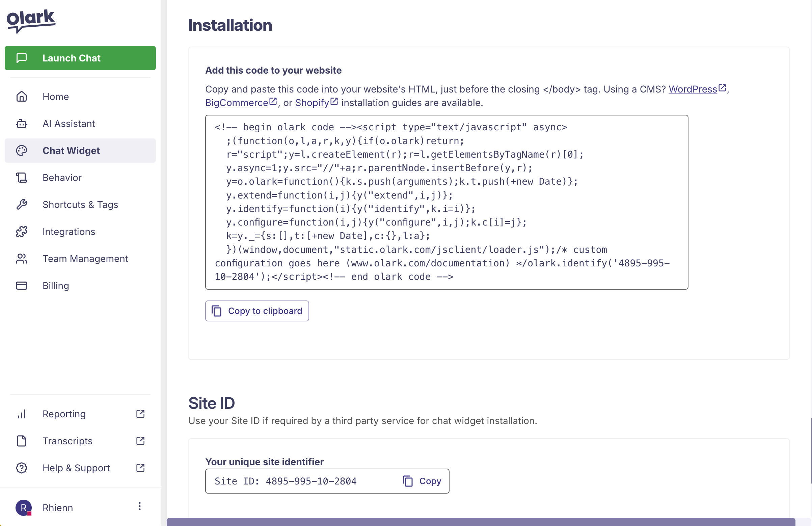Select Transcripts in the sidebar
Image resolution: width=812 pixels, height=526 pixels.
[67, 441]
